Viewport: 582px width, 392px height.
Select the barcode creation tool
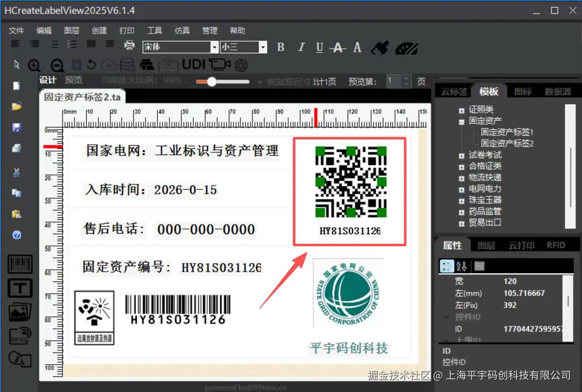click(x=20, y=265)
